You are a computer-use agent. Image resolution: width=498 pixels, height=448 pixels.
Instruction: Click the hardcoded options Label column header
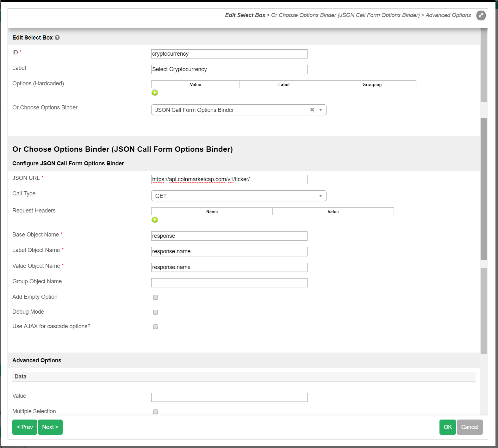[284, 84]
